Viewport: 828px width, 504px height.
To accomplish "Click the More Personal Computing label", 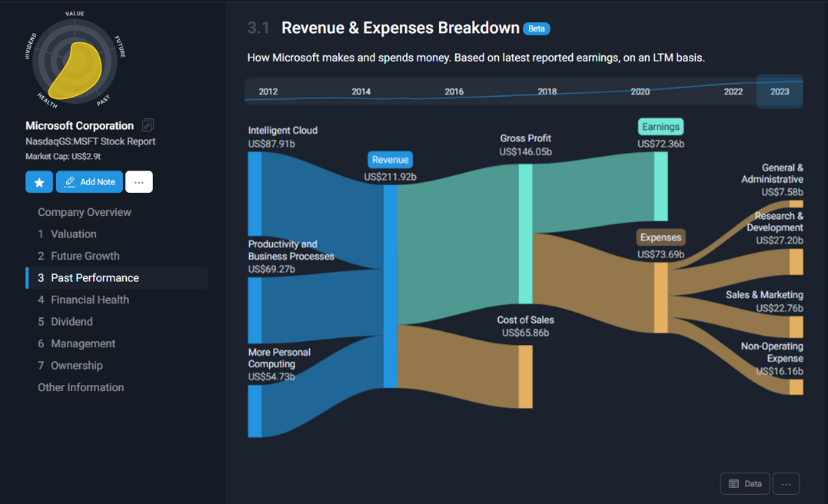I will pyautogui.click(x=279, y=358).
